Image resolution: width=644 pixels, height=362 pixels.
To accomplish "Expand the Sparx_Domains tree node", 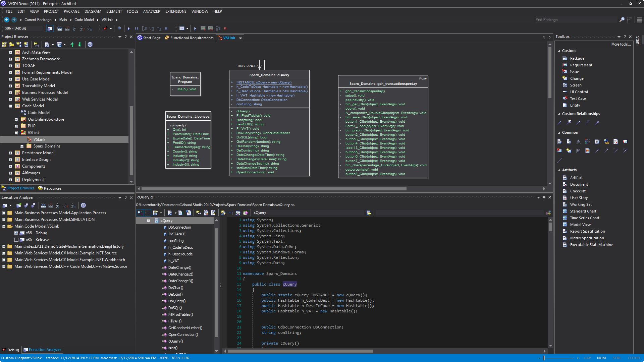I will (22, 146).
